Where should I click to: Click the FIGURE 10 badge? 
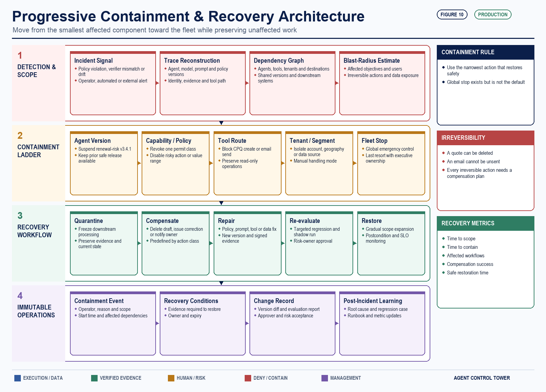tap(452, 15)
